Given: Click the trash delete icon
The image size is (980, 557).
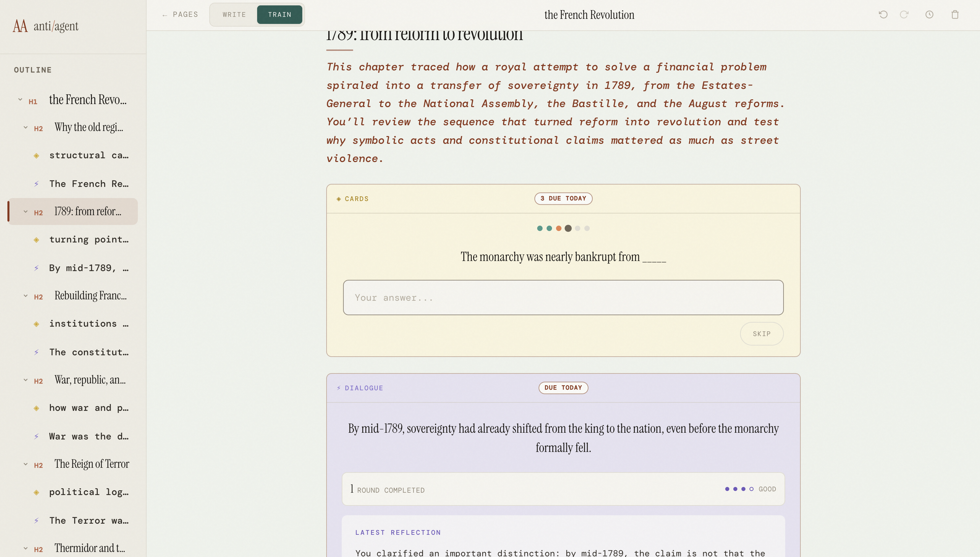Looking at the screenshot, I should pos(955,14).
